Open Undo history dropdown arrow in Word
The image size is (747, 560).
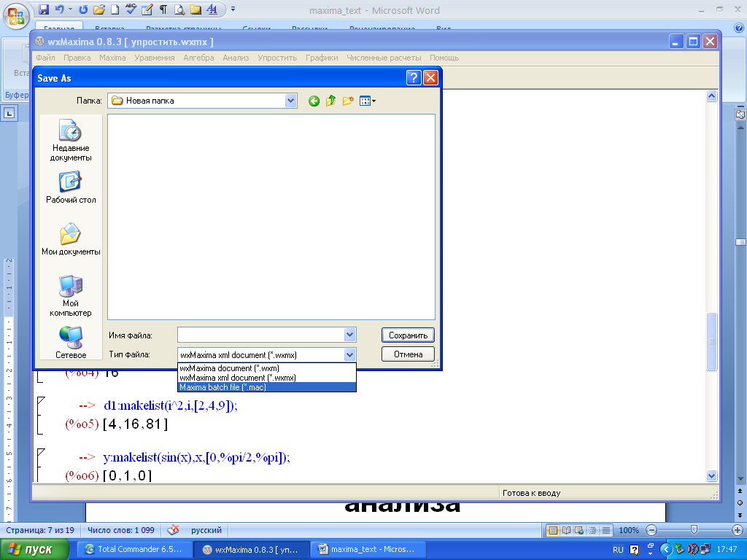pyautogui.click(x=71, y=9)
